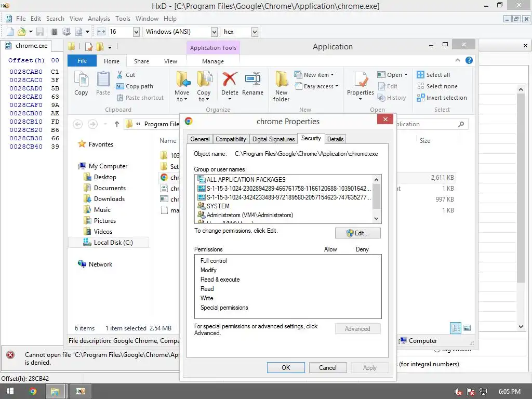The image size is (532, 399).
Task: Click the Open RAM chip icon in HxD
Action: (54, 32)
